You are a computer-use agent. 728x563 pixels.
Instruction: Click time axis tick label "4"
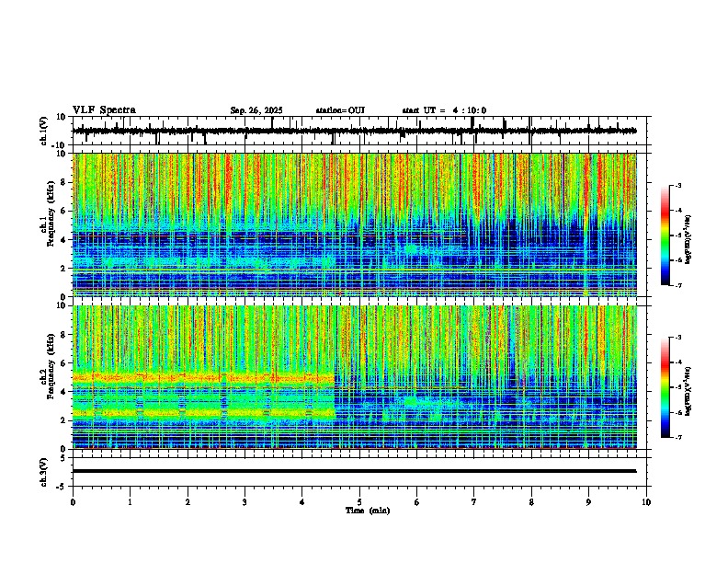tap(302, 502)
